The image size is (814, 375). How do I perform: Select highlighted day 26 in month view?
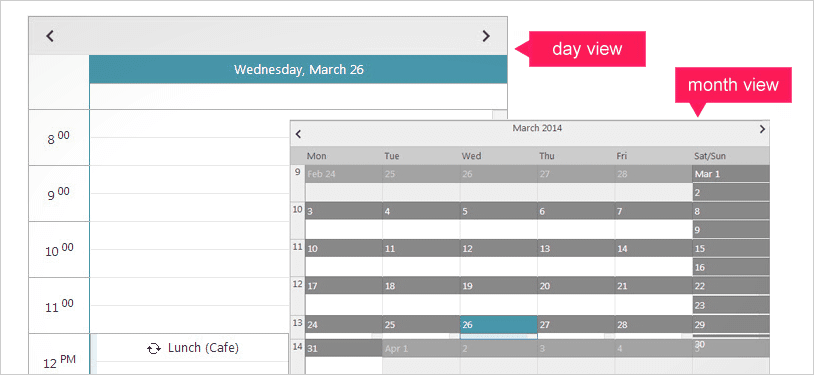coord(498,325)
